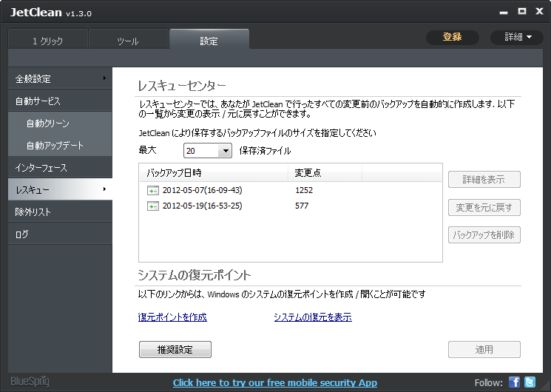The width and height of the screenshot is (551, 392).
Task: Click the 詳細を表示 button
Action: [484, 179]
